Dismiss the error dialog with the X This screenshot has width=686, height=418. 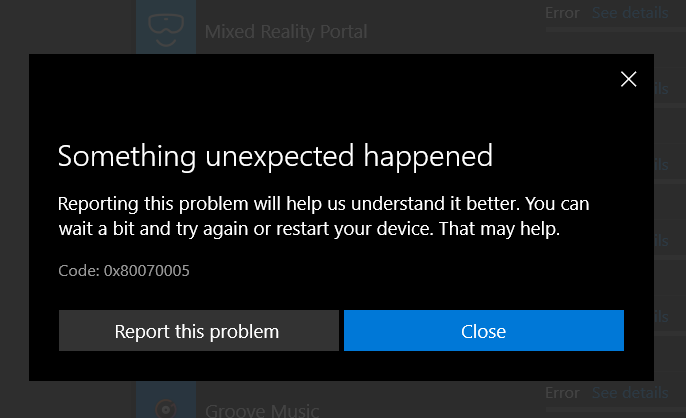(629, 80)
